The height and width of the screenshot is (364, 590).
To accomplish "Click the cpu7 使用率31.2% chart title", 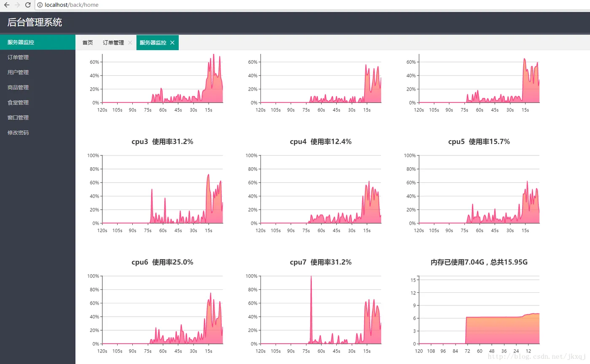I will click(x=321, y=262).
